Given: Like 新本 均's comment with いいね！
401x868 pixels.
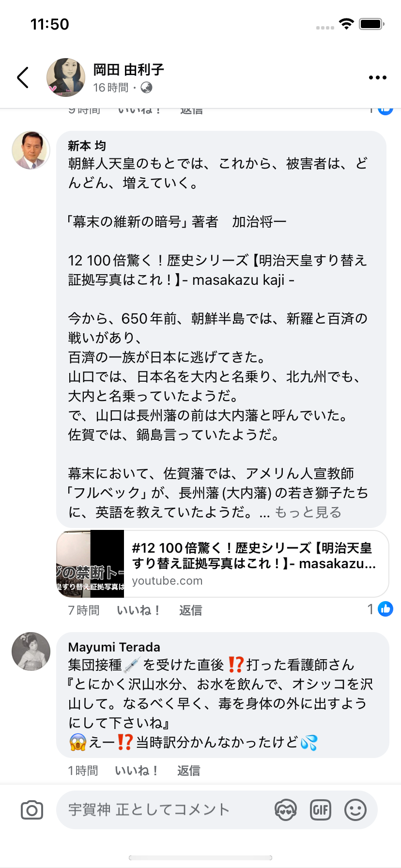Looking at the screenshot, I should click(139, 610).
